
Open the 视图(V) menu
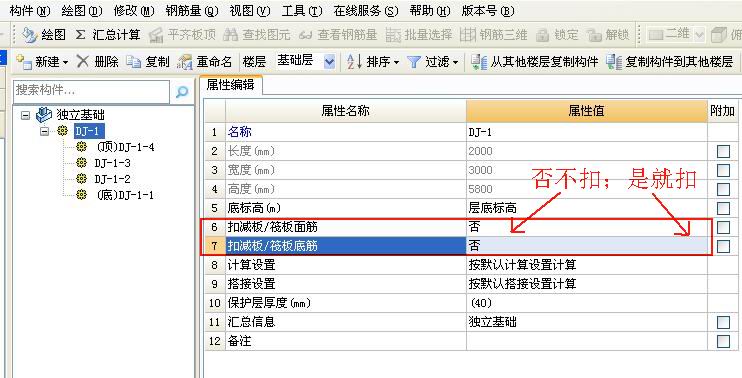(x=250, y=11)
